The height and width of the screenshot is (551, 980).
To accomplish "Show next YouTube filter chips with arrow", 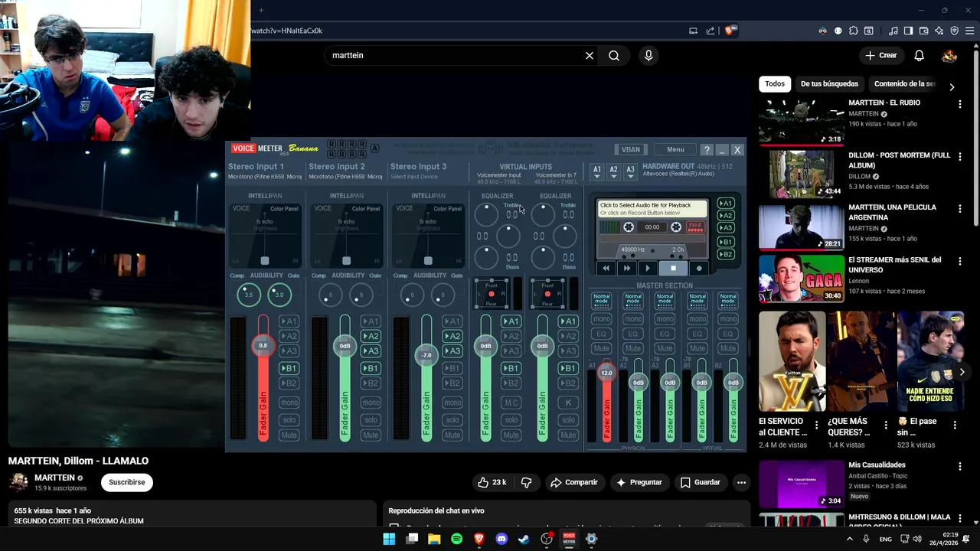I will coord(952,87).
